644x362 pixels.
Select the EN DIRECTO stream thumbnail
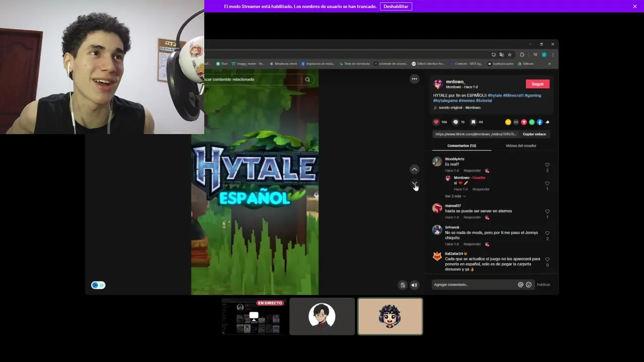[x=254, y=316]
